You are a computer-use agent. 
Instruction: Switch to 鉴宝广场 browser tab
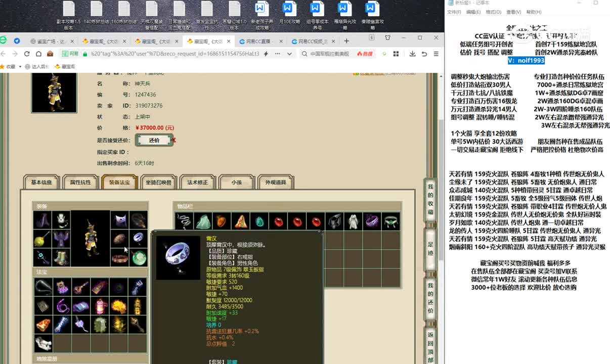pyautogui.click(x=52, y=41)
